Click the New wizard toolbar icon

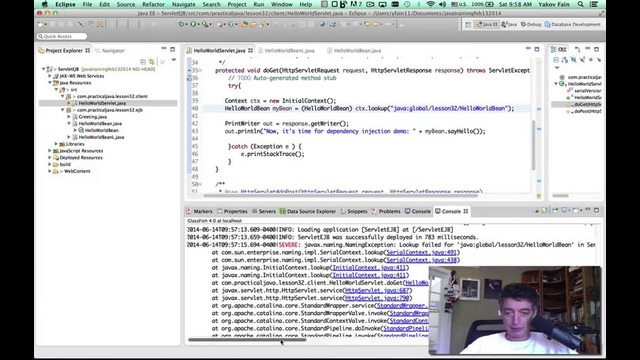[40, 24]
